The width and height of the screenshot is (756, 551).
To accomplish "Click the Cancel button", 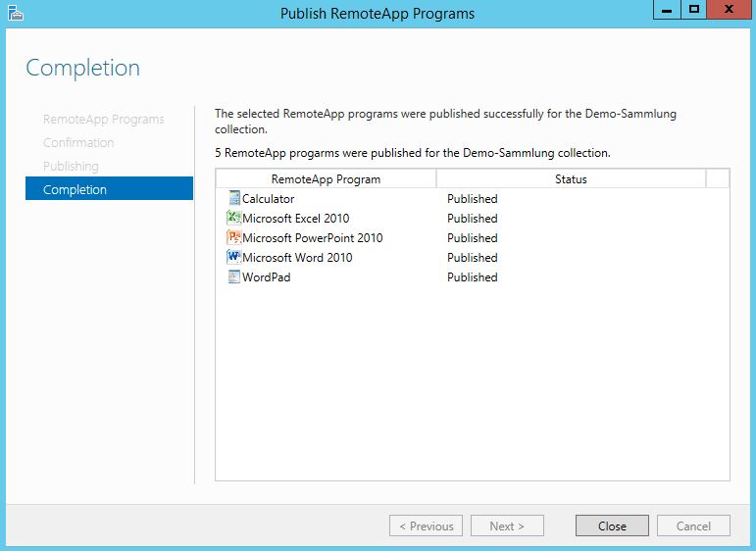I will pyautogui.click(x=693, y=526).
